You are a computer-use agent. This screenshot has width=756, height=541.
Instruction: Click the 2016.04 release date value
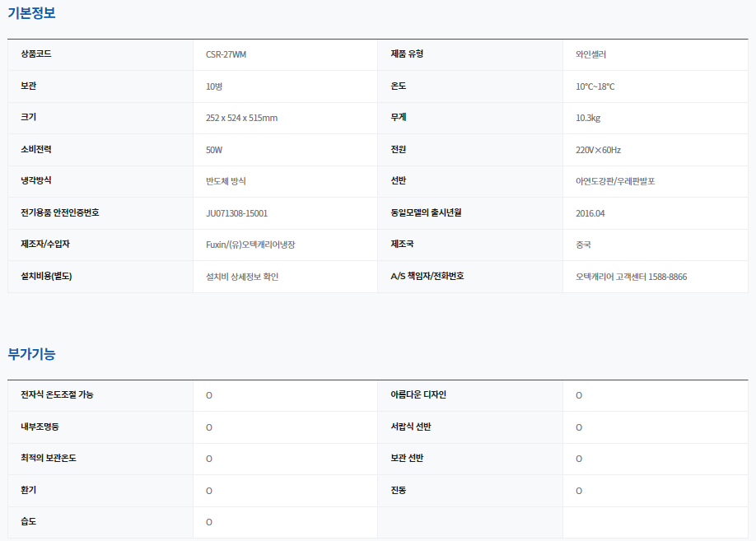pyautogui.click(x=590, y=213)
